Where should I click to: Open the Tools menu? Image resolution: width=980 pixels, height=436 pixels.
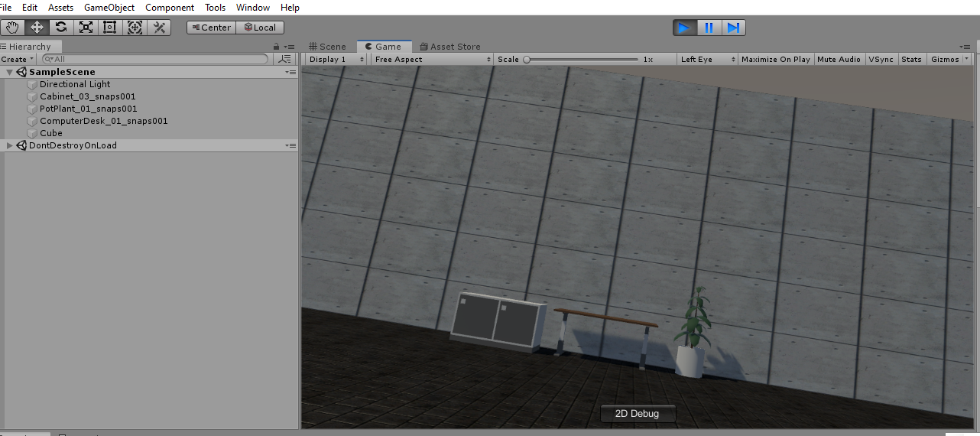216,8
